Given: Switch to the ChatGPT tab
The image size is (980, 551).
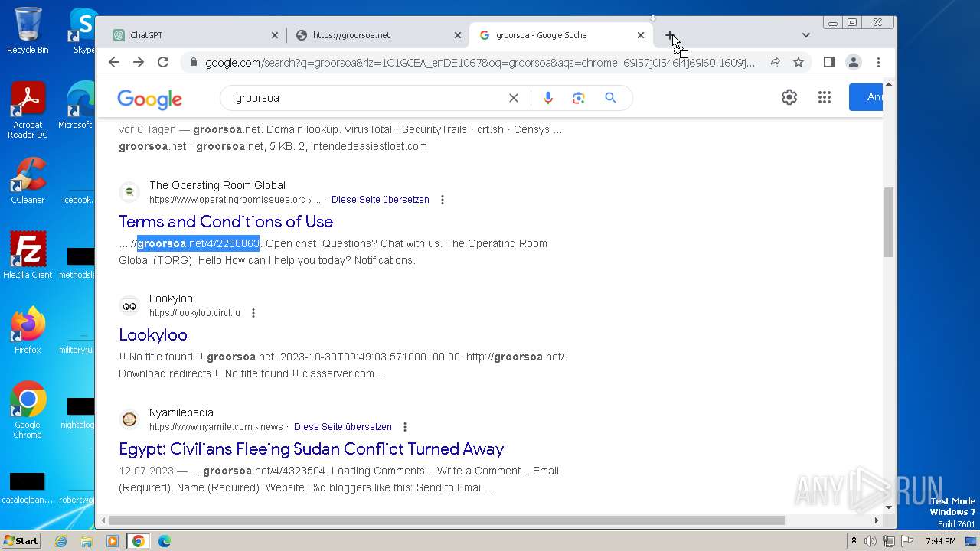Looking at the screenshot, I should click(195, 35).
